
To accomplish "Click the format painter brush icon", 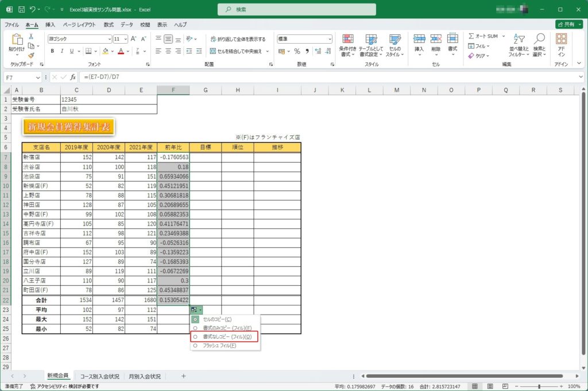I will (31, 55).
